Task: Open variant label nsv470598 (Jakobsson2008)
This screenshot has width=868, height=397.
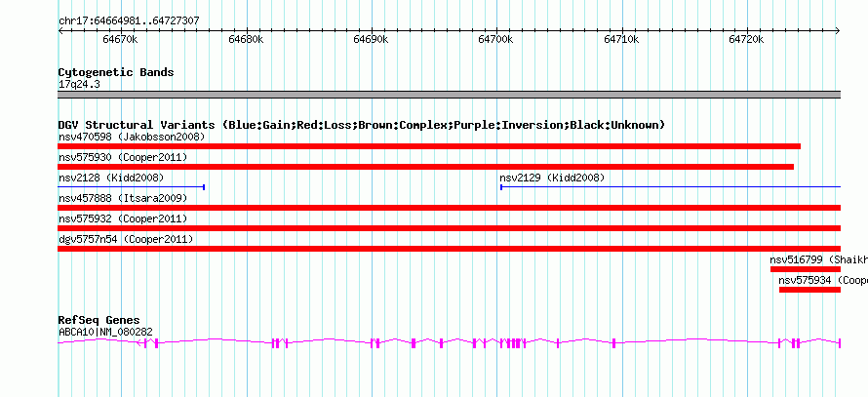Action: [x=132, y=137]
